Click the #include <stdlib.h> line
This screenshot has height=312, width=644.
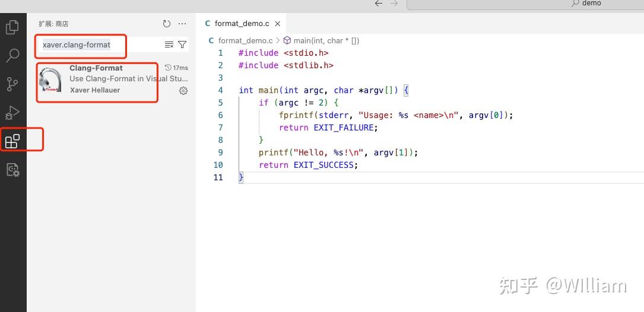coord(286,65)
